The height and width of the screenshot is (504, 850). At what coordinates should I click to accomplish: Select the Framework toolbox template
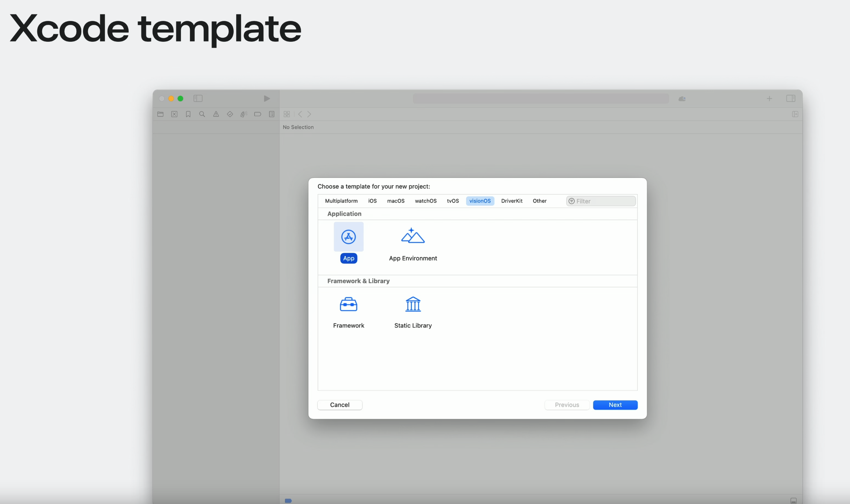[348, 304]
